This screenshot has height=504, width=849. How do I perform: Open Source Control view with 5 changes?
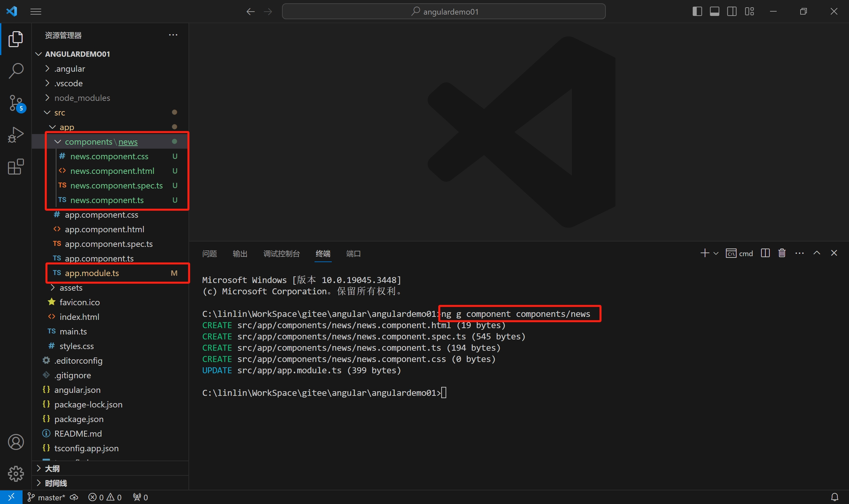16,103
